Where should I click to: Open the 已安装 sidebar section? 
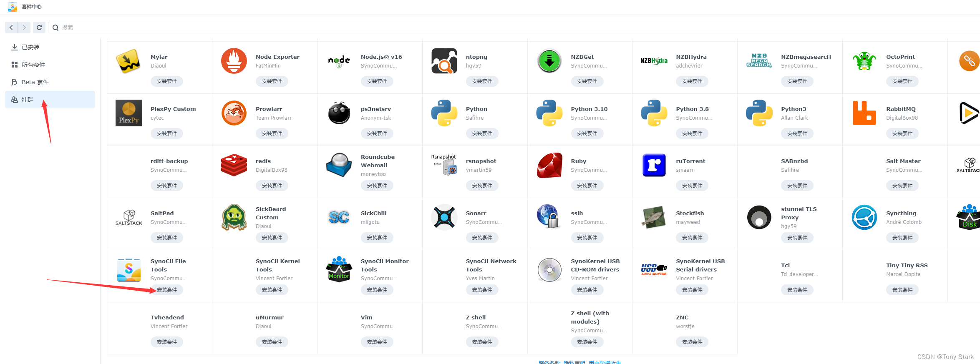(x=50, y=47)
